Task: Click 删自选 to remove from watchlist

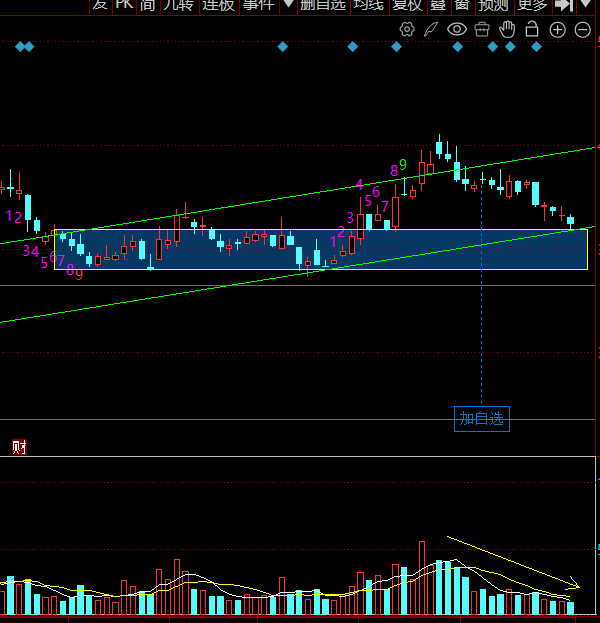Action: (323, 6)
